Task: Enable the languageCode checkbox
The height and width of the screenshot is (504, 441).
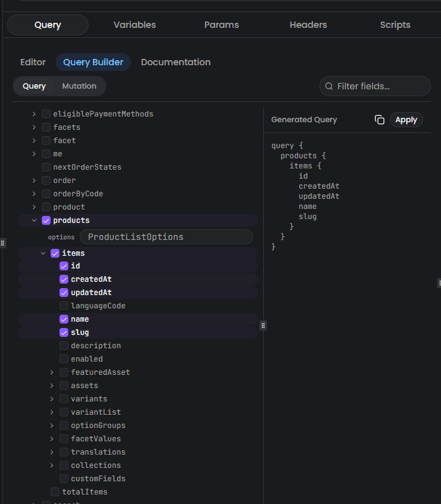Action: 64,306
